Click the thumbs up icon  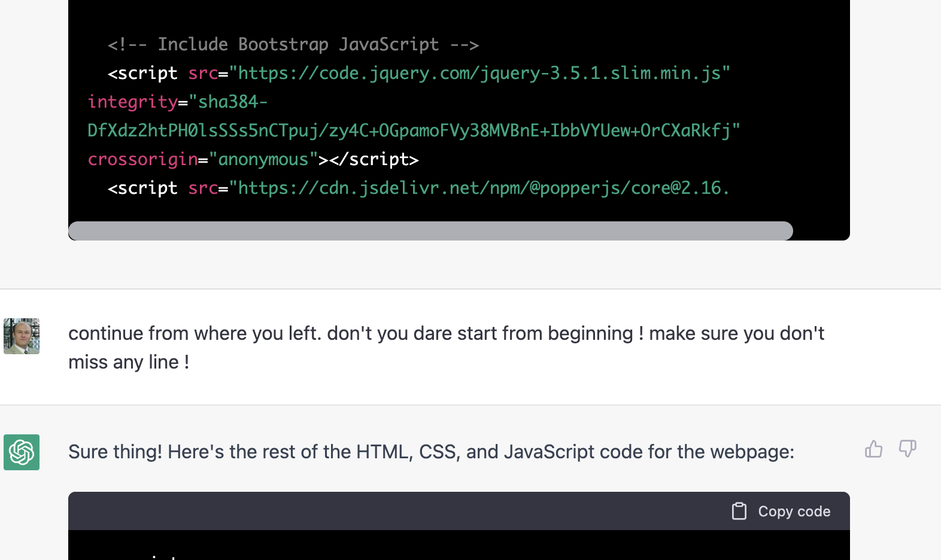[873, 449]
